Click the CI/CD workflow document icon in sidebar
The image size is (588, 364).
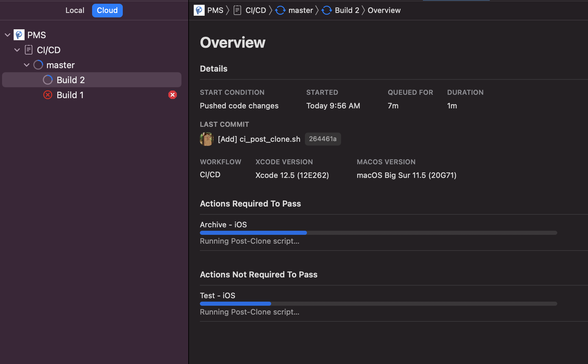tap(29, 50)
